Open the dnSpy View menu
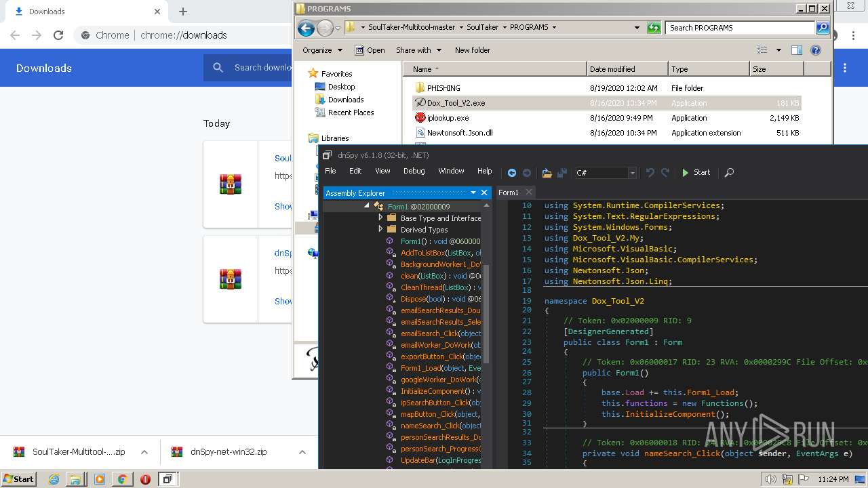Viewport: 868px width, 488px height. tap(382, 171)
